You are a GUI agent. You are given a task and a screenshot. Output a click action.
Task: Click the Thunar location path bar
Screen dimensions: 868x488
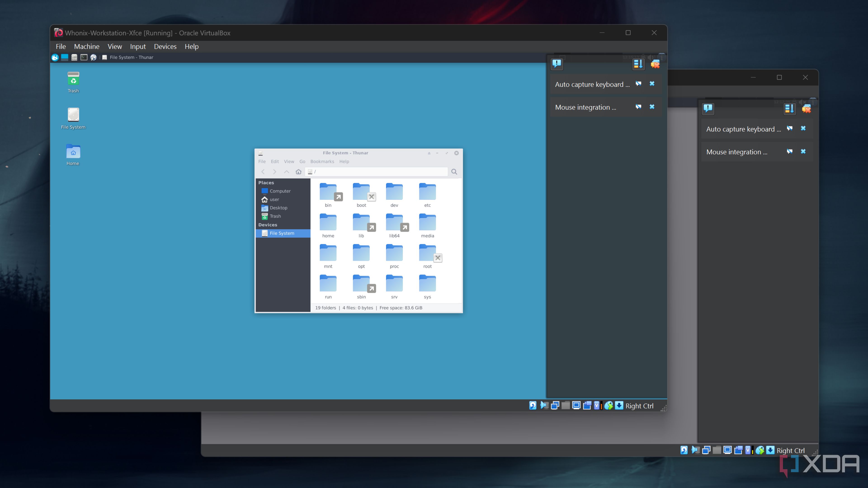pos(377,172)
